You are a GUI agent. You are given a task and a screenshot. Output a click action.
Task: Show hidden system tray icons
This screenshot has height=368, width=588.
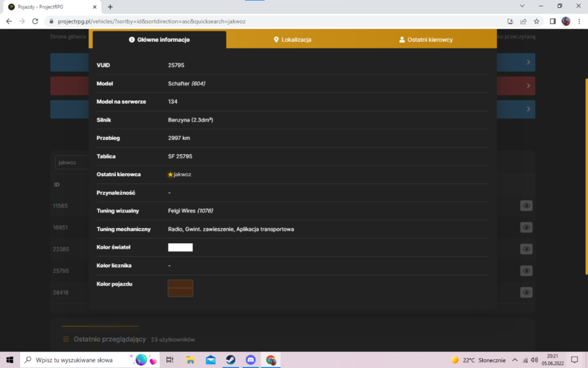point(515,360)
